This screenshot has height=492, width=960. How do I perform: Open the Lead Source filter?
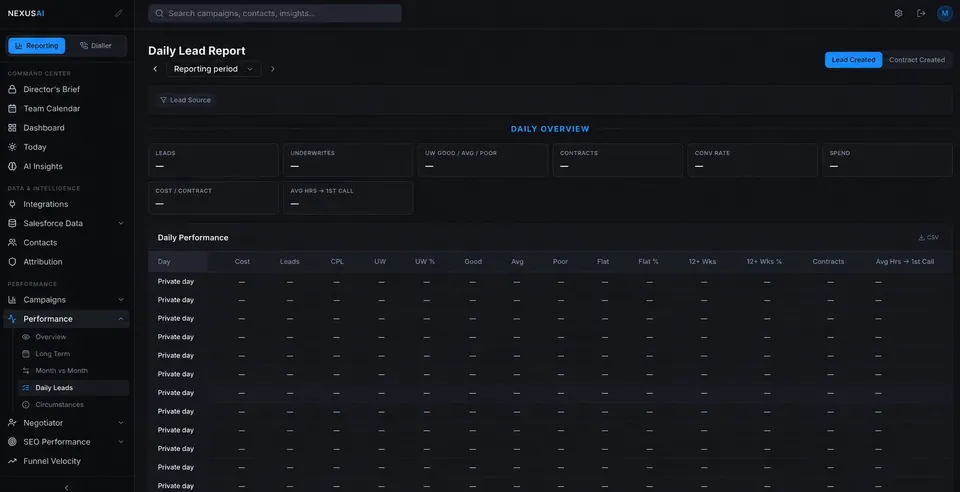click(x=185, y=100)
